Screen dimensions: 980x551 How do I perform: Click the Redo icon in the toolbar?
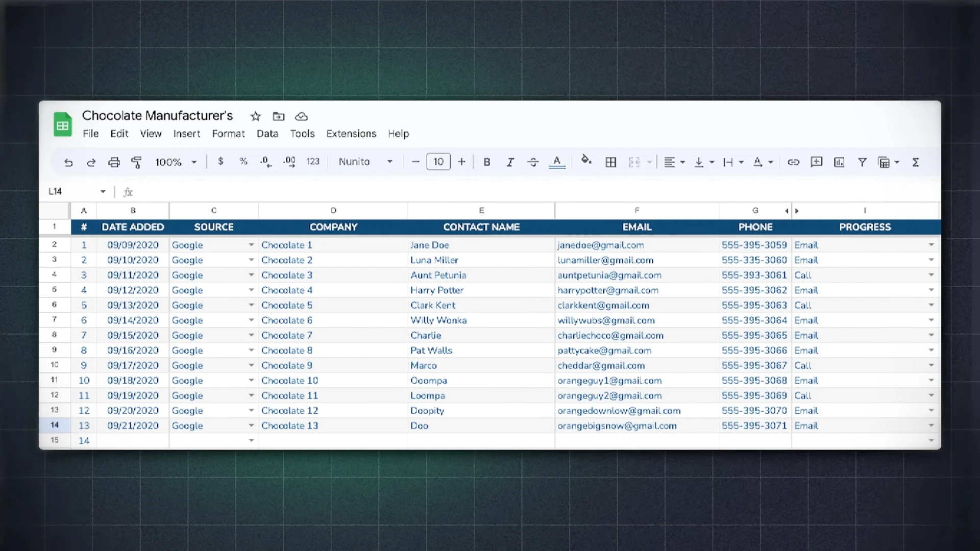click(x=91, y=162)
